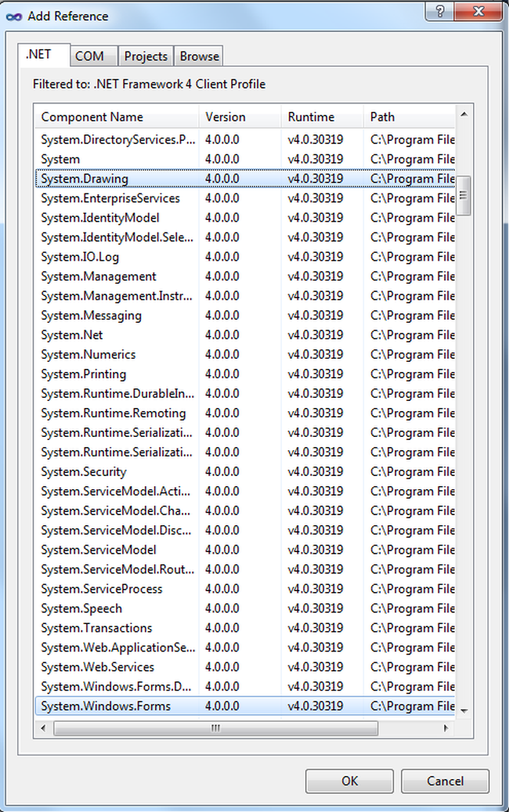This screenshot has height=812, width=509.
Task: Select System.ServiceModel.Cha... row
Action: tap(245, 511)
